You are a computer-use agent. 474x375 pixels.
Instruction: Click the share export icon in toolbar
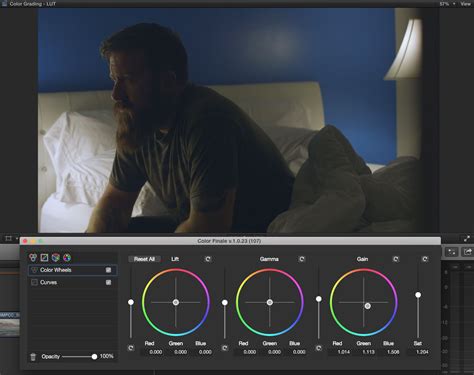pyautogui.click(x=467, y=252)
